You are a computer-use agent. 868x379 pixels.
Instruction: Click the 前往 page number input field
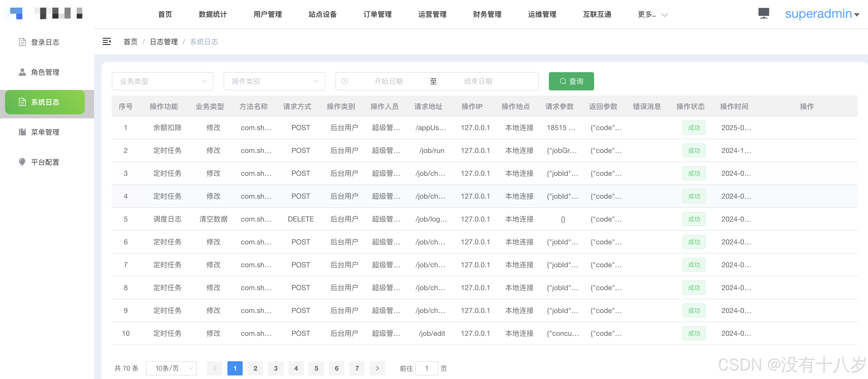(x=426, y=368)
